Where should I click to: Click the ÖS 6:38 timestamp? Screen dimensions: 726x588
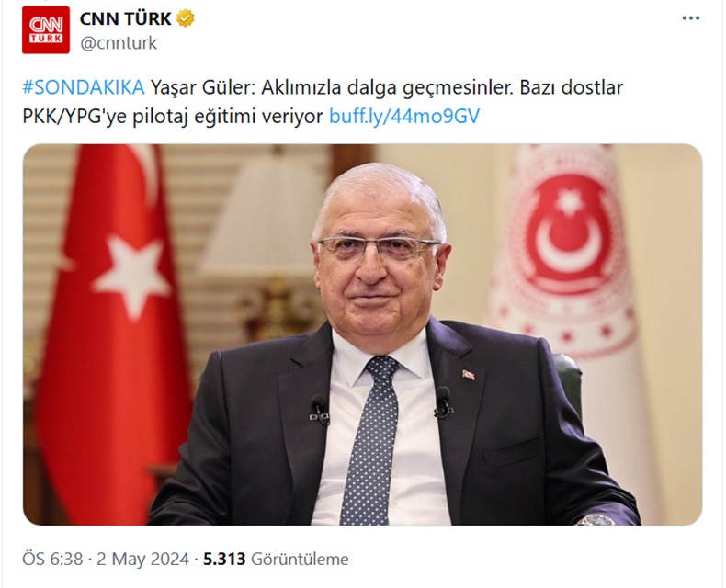(52, 559)
